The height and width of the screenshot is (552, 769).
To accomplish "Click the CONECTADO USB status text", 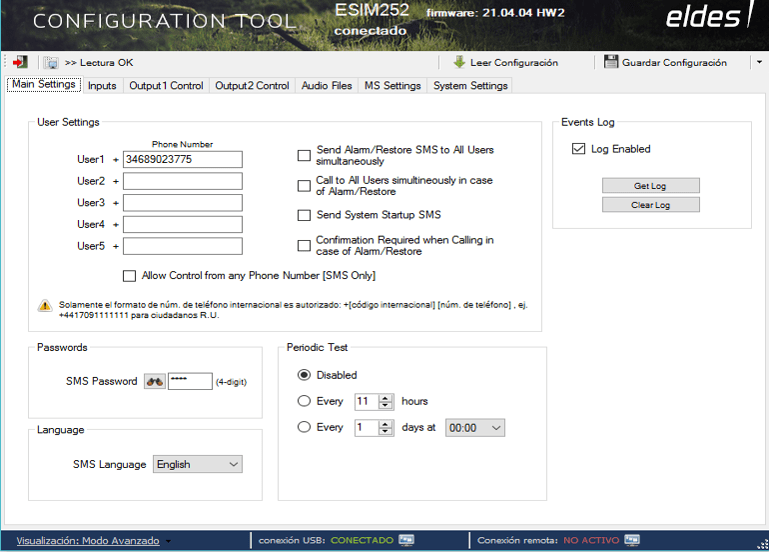I will (362, 540).
